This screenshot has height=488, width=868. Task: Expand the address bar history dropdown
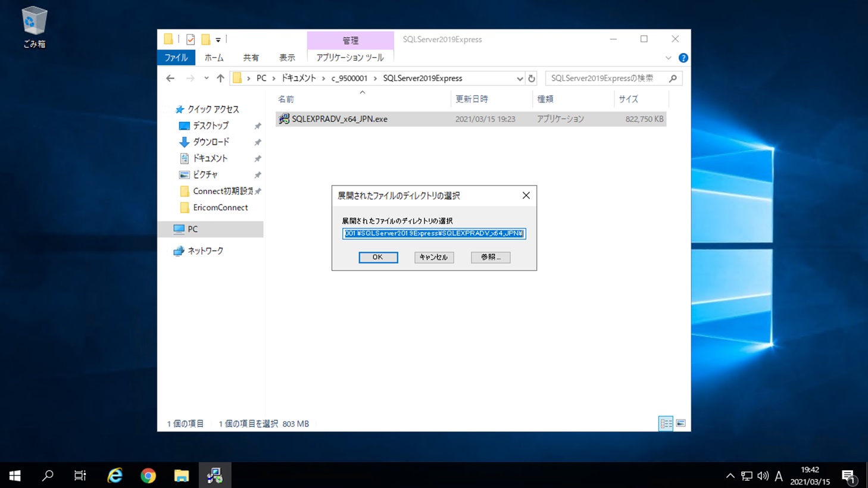click(520, 79)
